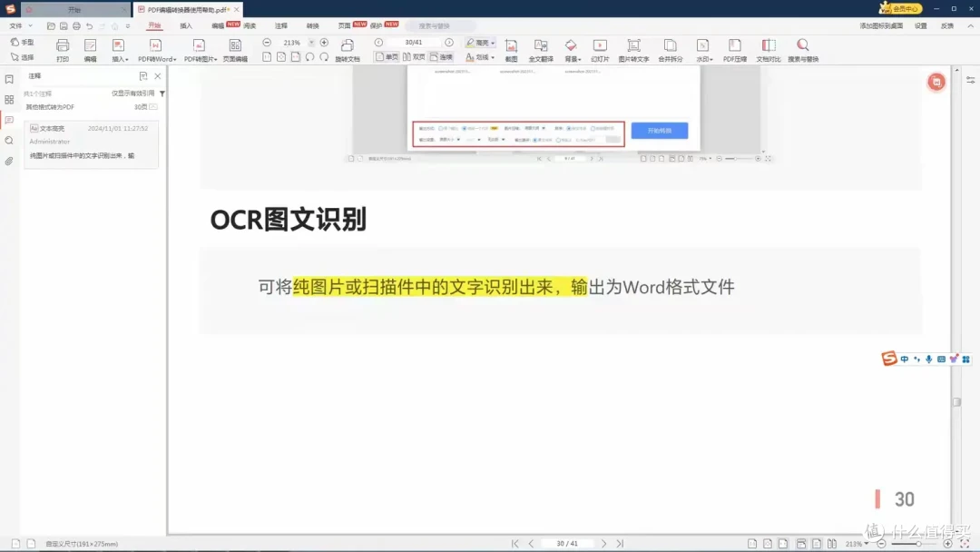Toggle actual-size page icon in ribbon

coord(267,57)
